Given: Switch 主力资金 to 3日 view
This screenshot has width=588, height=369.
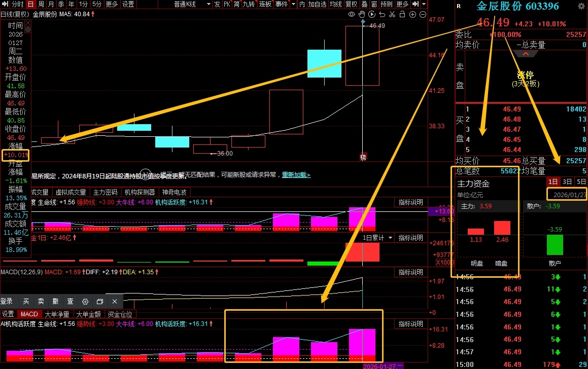Looking at the screenshot, I should click(567, 182).
